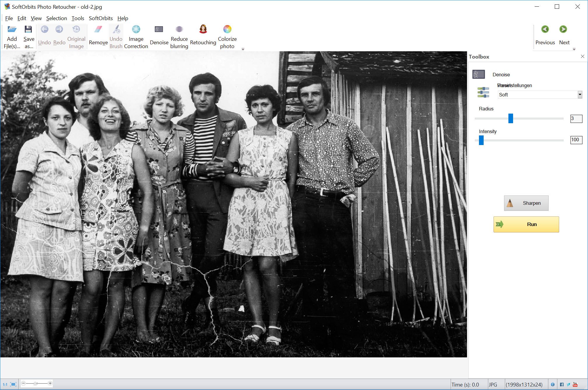Click the Previous navigation arrow

[x=545, y=30]
